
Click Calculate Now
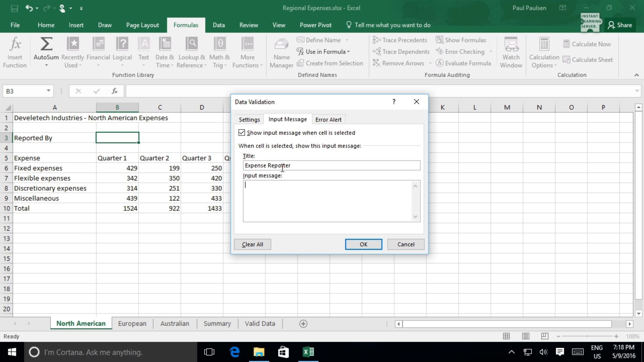coord(587,44)
